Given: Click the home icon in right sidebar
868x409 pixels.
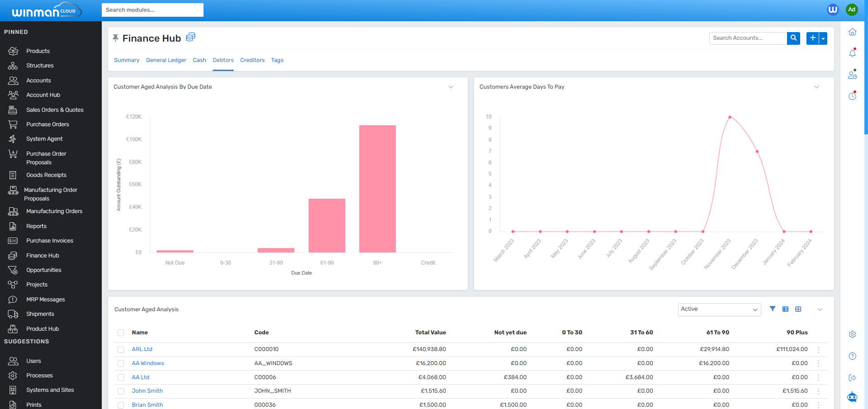Looking at the screenshot, I should (852, 32).
